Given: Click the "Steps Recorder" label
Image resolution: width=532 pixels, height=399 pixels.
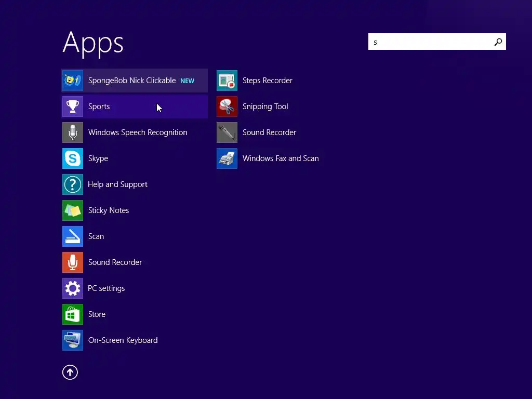Looking at the screenshot, I should pyautogui.click(x=268, y=81).
